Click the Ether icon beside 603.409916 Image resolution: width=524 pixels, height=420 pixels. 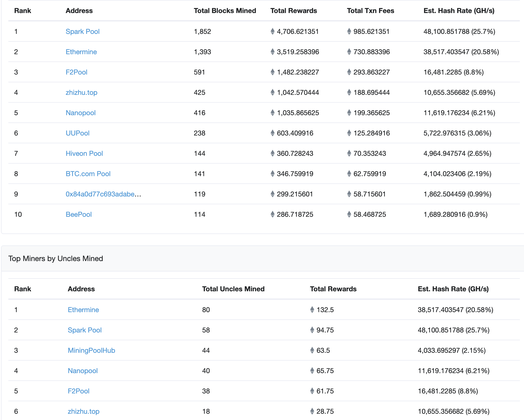tap(272, 133)
